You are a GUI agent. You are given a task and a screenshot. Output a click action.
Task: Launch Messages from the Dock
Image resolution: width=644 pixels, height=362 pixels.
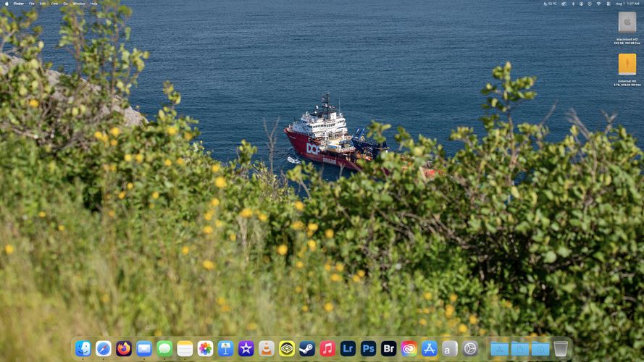[164, 349]
